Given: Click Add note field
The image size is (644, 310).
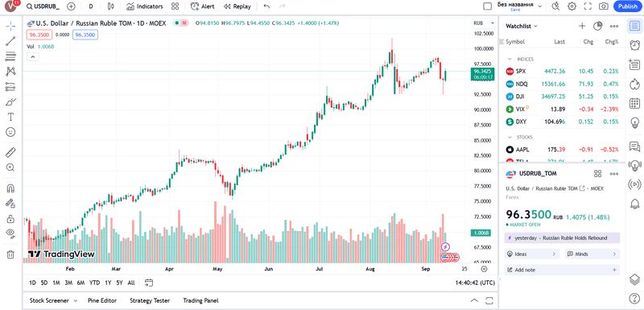Looking at the screenshot, I should pyautogui.click(x=562, y=270).
